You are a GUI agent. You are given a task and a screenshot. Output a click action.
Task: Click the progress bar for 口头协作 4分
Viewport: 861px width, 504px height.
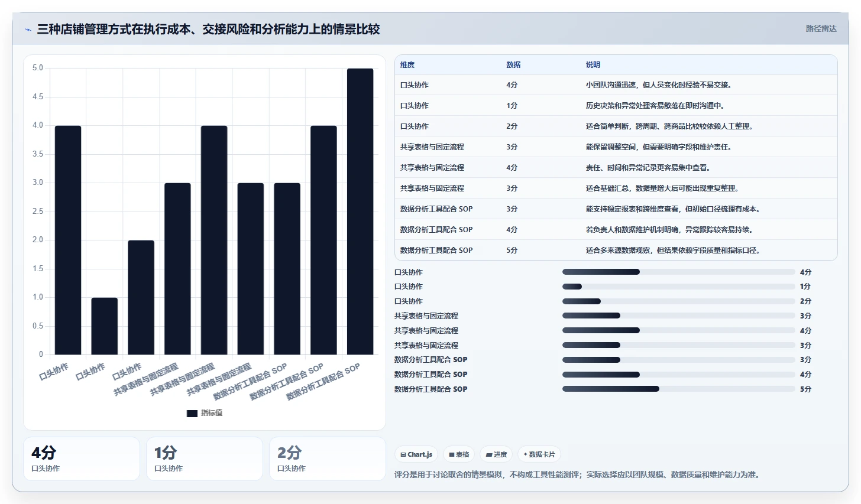[678, 272]
